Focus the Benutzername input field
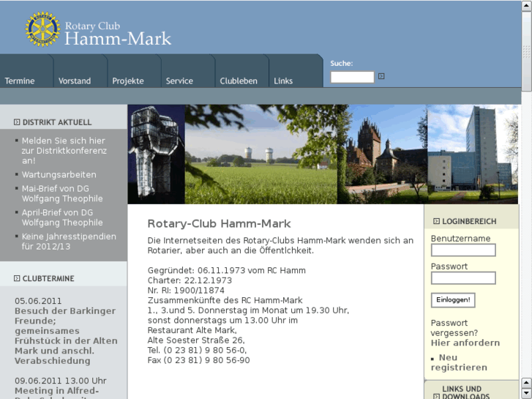This screenshot has width=532, height=399. tap(463, 250)
